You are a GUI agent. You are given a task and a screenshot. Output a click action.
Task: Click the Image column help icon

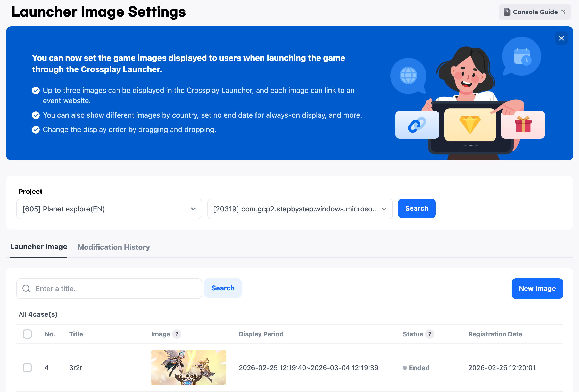177,334
